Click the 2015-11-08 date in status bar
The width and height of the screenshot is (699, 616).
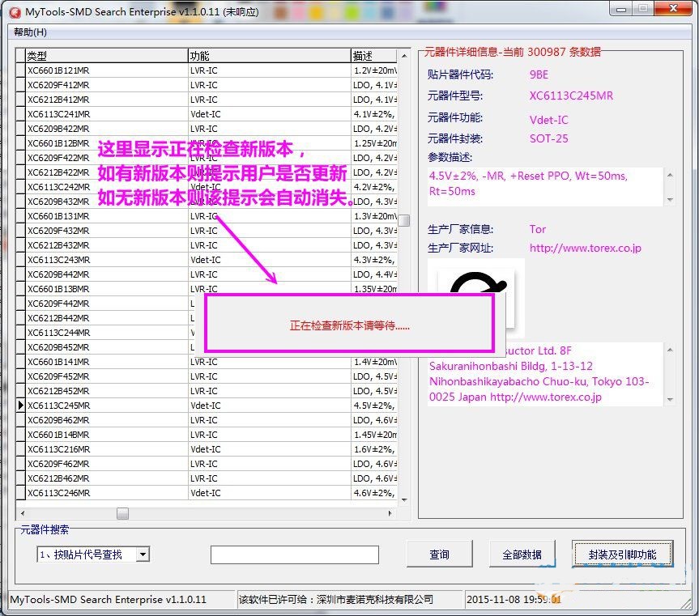[x=493, y=599]
